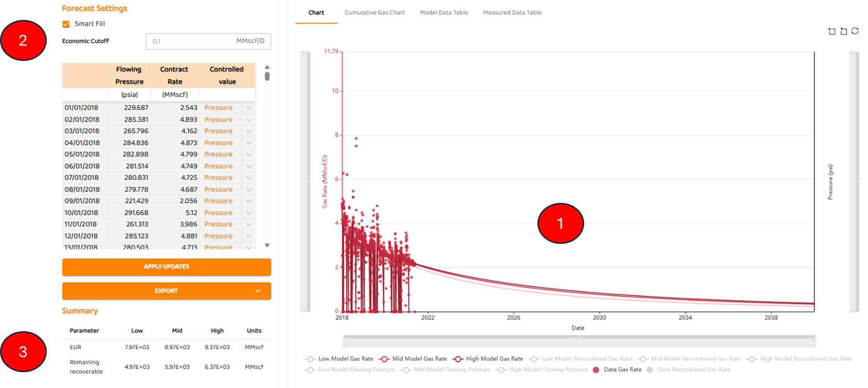This screenshot has height=388, width=868.
Task: Open controlled value dropdown for 10/01/2018 row
Action: 249,213
